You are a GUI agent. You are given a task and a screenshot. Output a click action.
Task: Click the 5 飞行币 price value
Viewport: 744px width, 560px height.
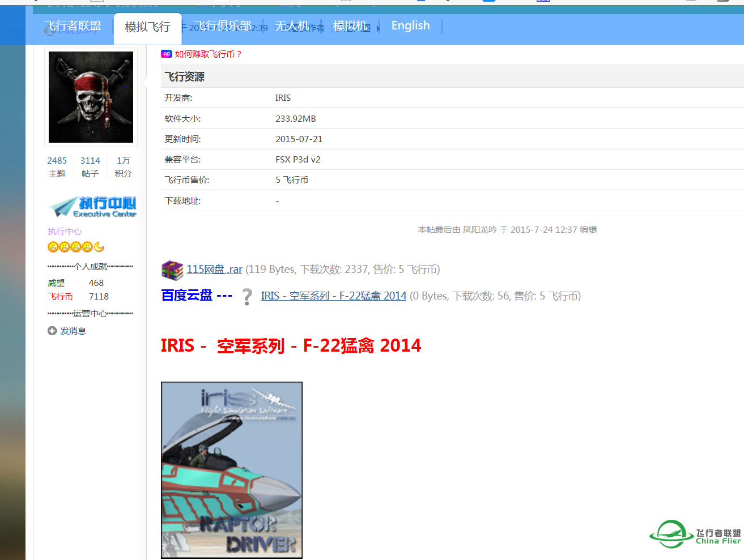point(292,179)
